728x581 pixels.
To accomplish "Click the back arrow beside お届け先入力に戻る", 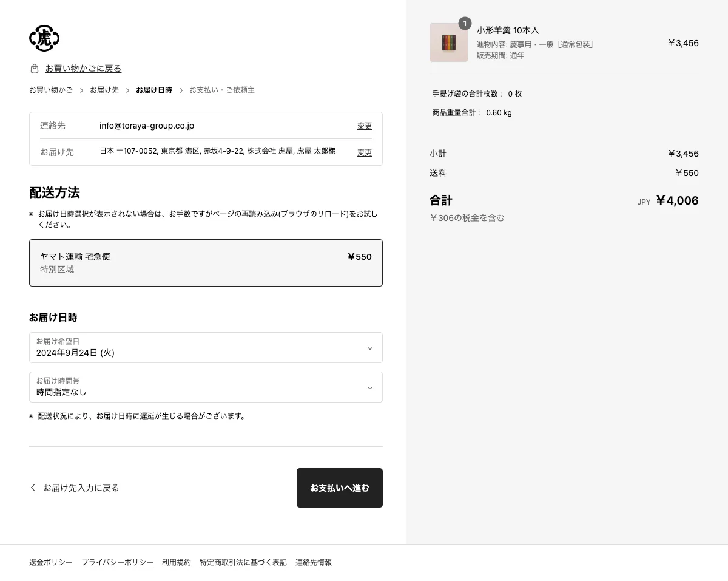I will coord(33,488).
